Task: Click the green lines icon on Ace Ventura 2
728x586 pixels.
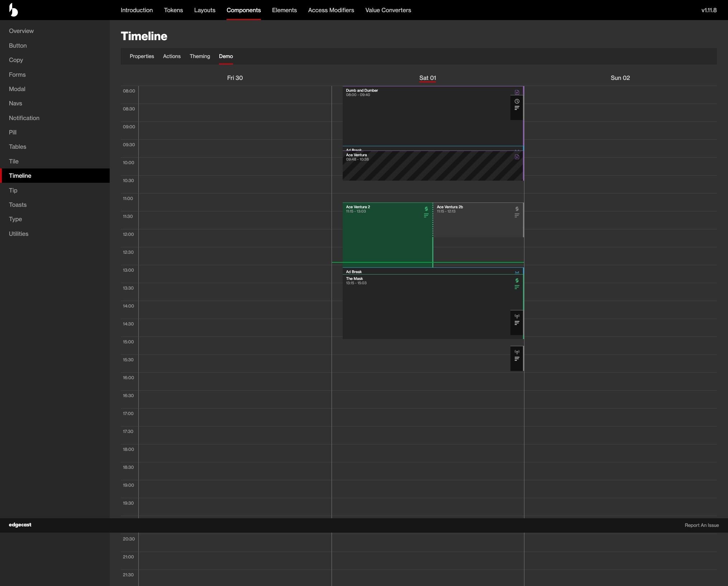Action: 426,215
